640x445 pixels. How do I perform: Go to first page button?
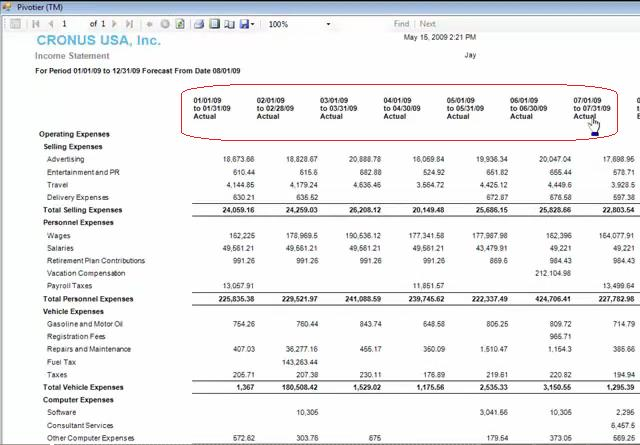coord(36,24)
